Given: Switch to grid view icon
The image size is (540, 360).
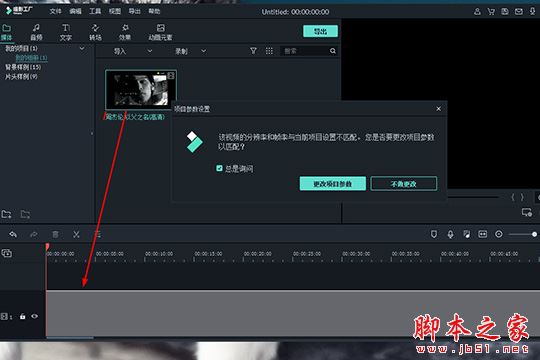Looking at the screenshot, I should click(x=269, y=51).
